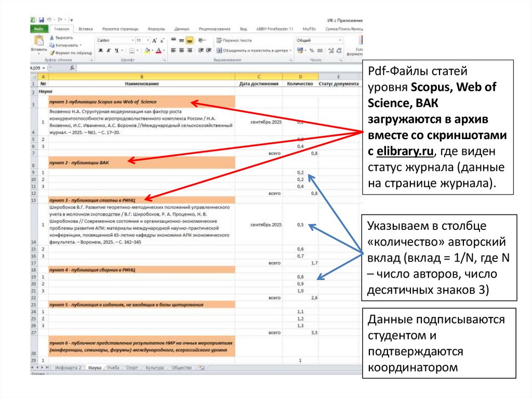This screenshot has height=398, width=532.
Task: Switch to the Вставка ribbon tab
Action: pyautogui.click(x=86, y=29)
